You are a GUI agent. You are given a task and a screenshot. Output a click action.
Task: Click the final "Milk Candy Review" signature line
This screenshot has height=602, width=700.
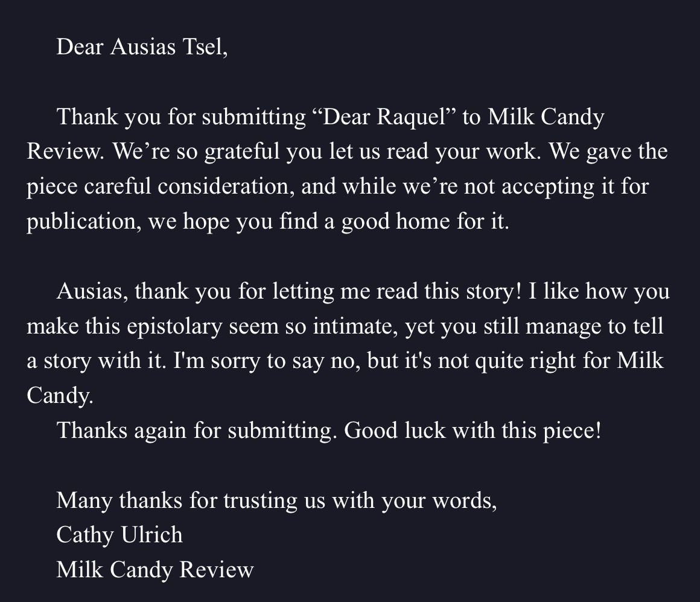pyautogui.click(x=155, y=569)
